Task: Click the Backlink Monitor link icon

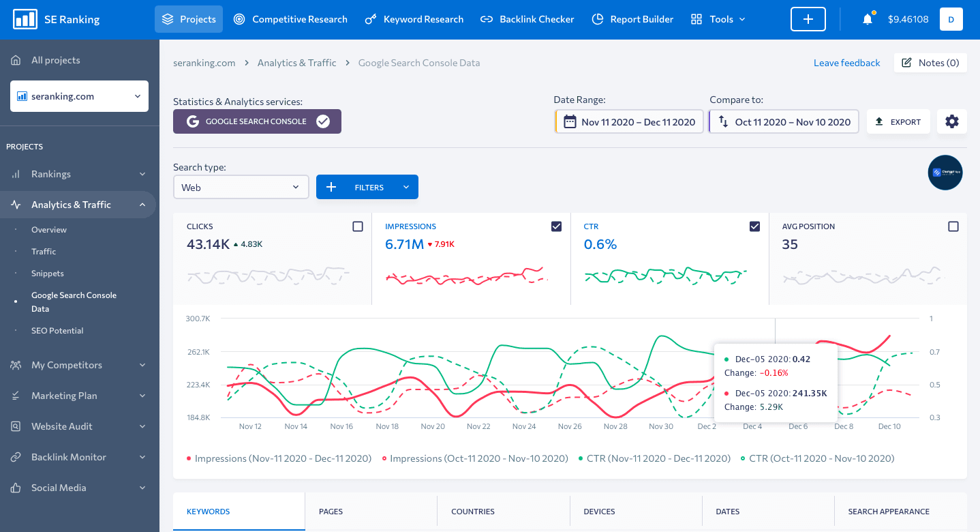Action: pyautogui.click(x=16, y=457)
